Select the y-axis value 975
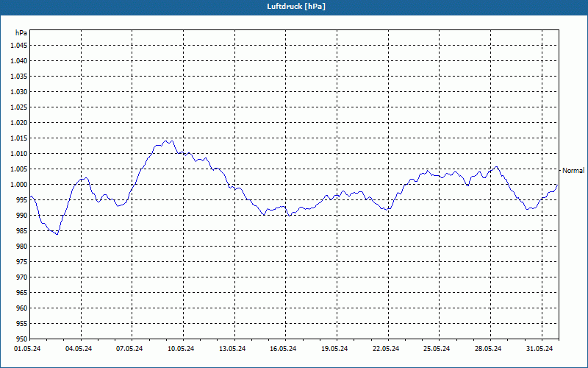The image size is (588, 368). 22,262
